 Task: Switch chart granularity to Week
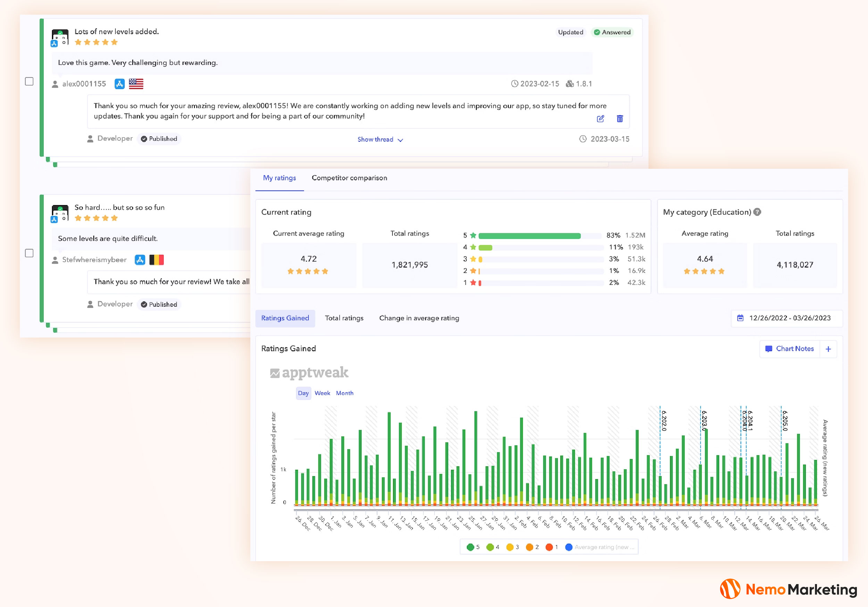322,393
